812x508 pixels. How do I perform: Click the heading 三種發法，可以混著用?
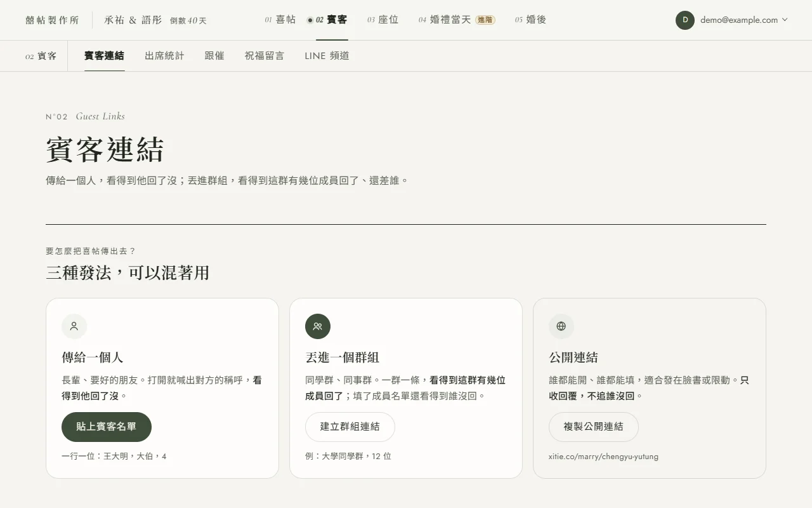[128, 273]
